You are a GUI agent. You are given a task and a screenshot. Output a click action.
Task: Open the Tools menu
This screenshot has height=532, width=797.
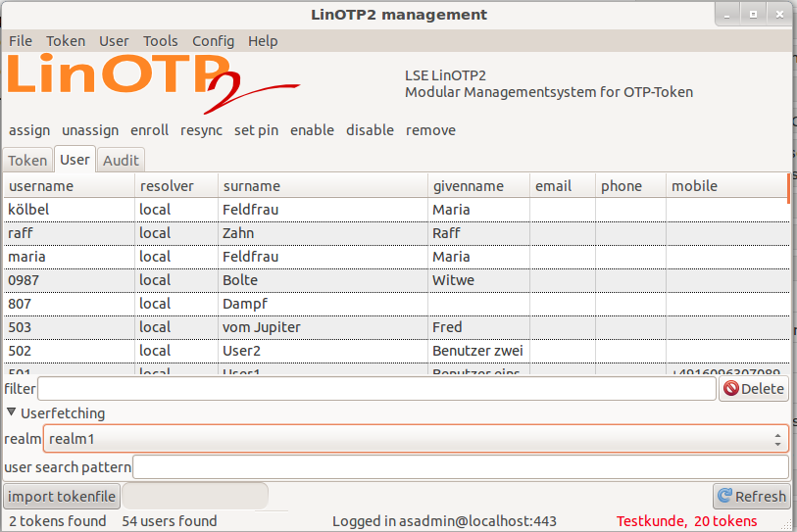(161, 41)
